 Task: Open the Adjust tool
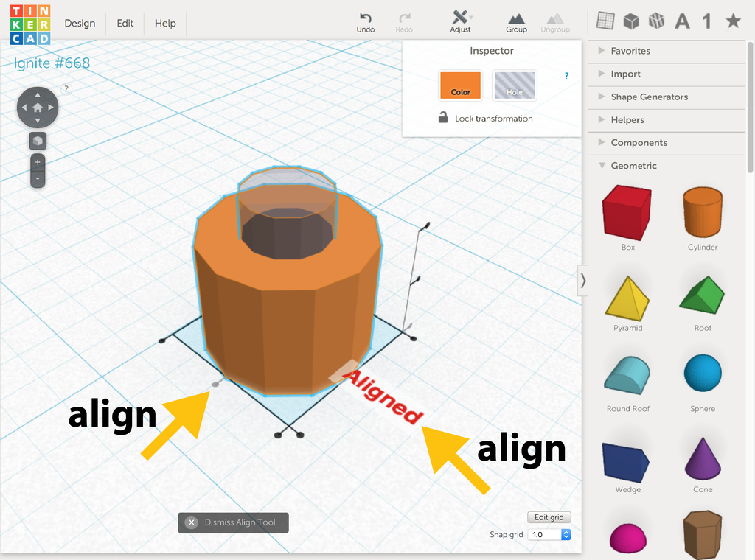(x=460, y=22)
